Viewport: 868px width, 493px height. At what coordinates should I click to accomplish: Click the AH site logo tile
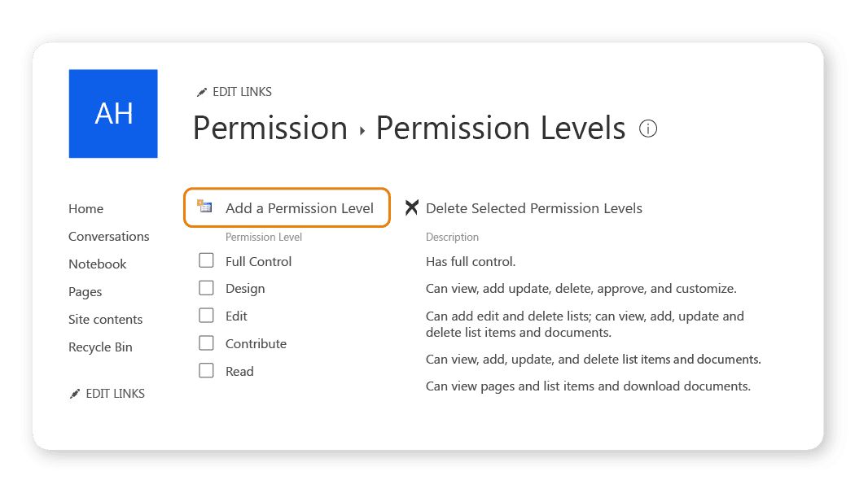[113, 113]
